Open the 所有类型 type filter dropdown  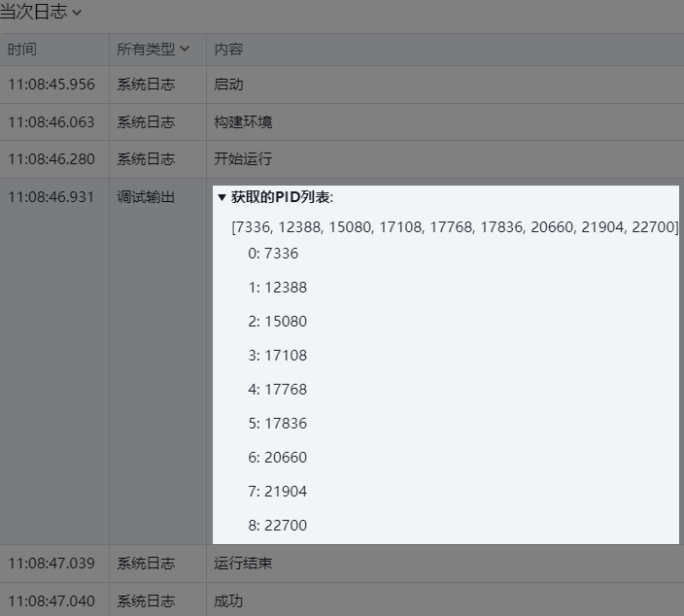coord(154,49)
